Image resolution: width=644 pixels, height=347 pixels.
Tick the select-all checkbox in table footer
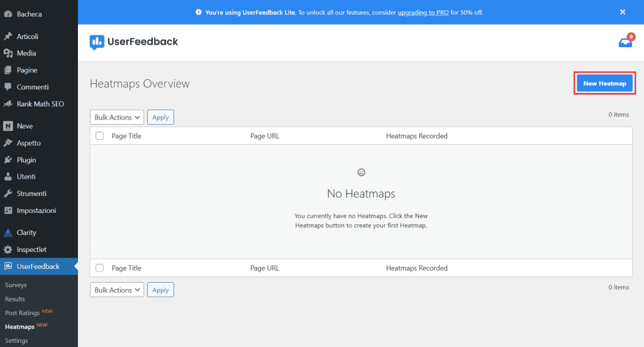(x=100, y=268)
